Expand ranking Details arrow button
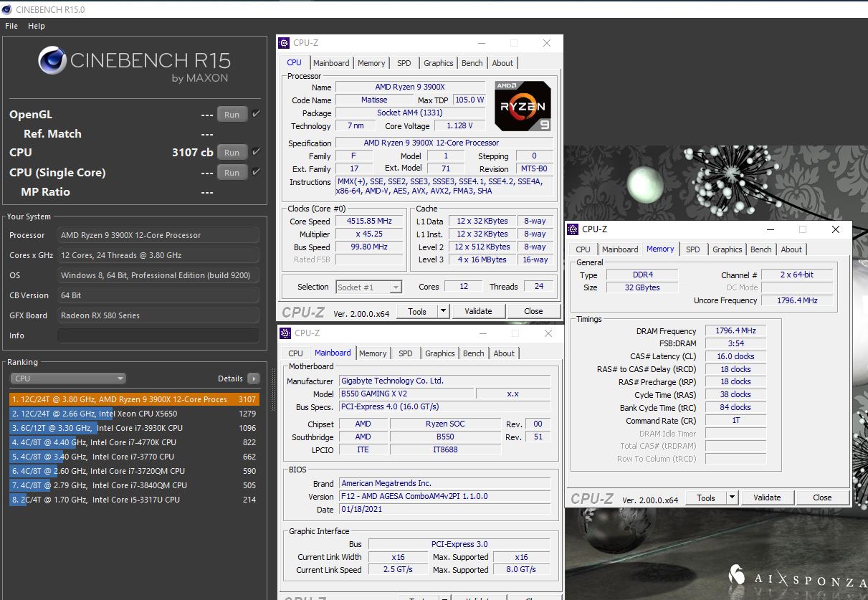Screen dimensions: 868x600 253,378
